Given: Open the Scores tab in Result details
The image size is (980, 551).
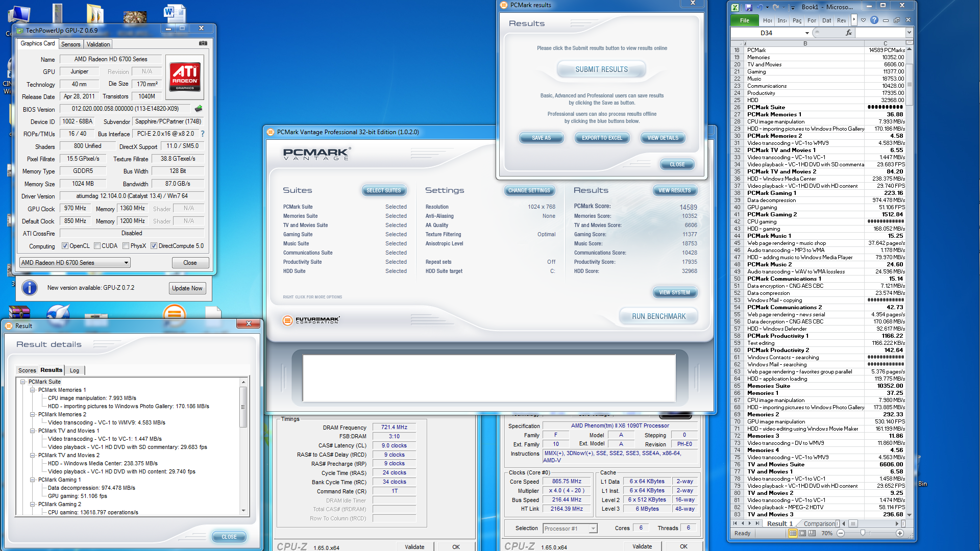Looking at the screenshot, I should tap(27, 370).
